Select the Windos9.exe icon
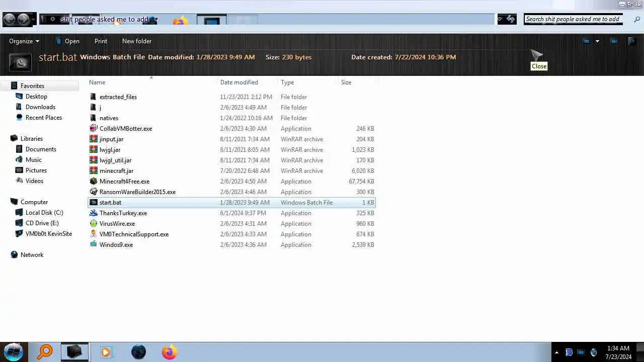The width and height of the screenshot is (644, 362). point(93,245)
